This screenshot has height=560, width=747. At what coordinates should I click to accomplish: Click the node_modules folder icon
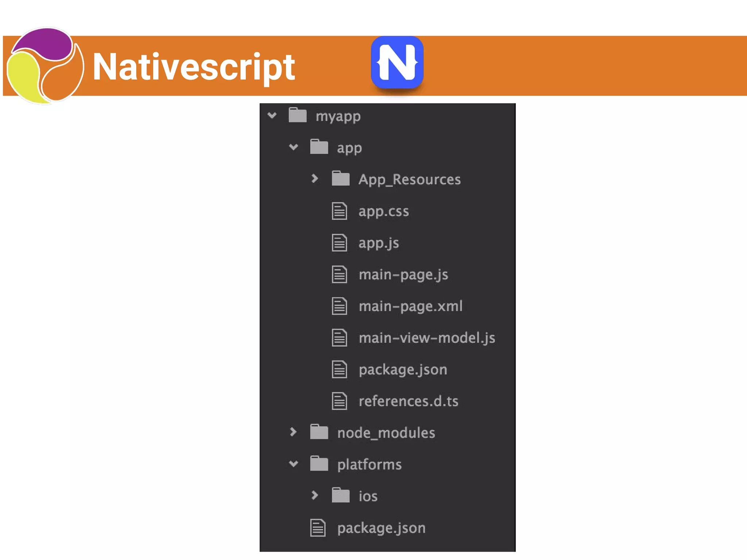pos(319,432)
